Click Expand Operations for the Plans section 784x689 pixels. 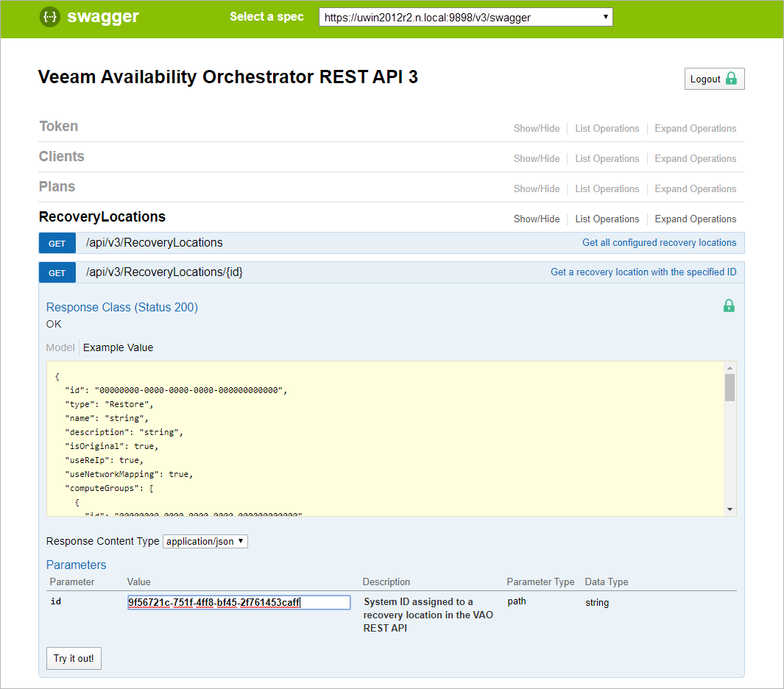(696, 188)
